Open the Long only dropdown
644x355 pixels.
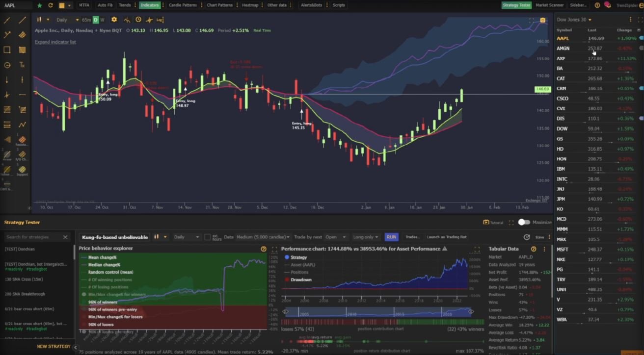click(x=366, y=237)
